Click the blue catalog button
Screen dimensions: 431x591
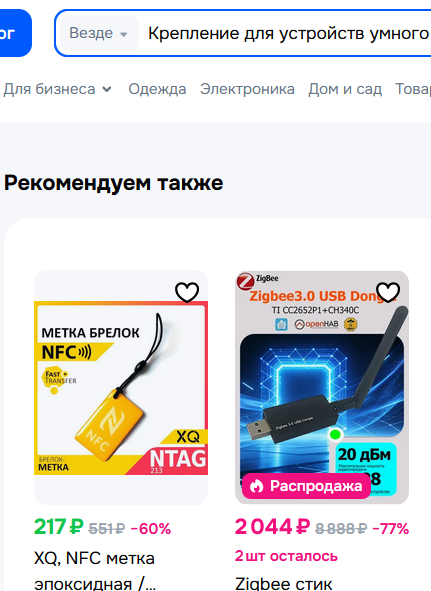15,33
